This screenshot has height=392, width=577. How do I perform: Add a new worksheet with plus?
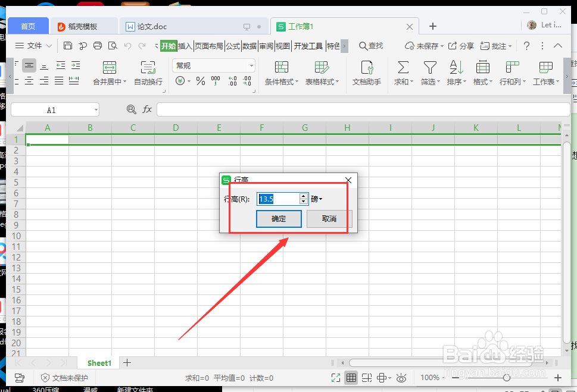pos(127,363)
